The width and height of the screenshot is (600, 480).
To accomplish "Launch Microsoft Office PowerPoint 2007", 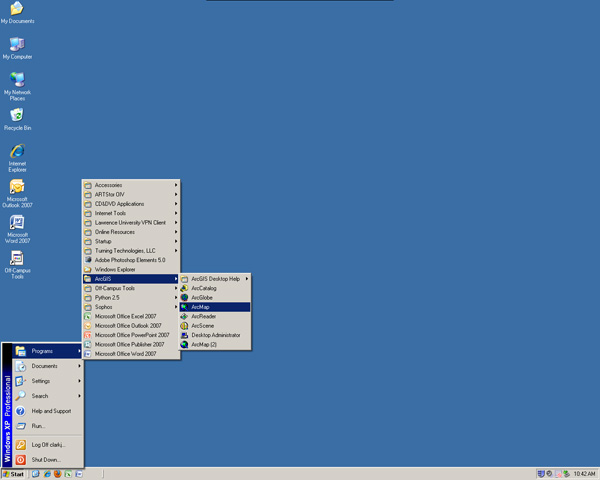I will [x=131, y=335].
